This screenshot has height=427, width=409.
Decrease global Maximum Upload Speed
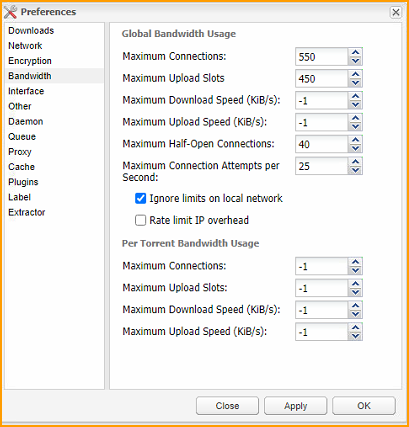point(355,127)
